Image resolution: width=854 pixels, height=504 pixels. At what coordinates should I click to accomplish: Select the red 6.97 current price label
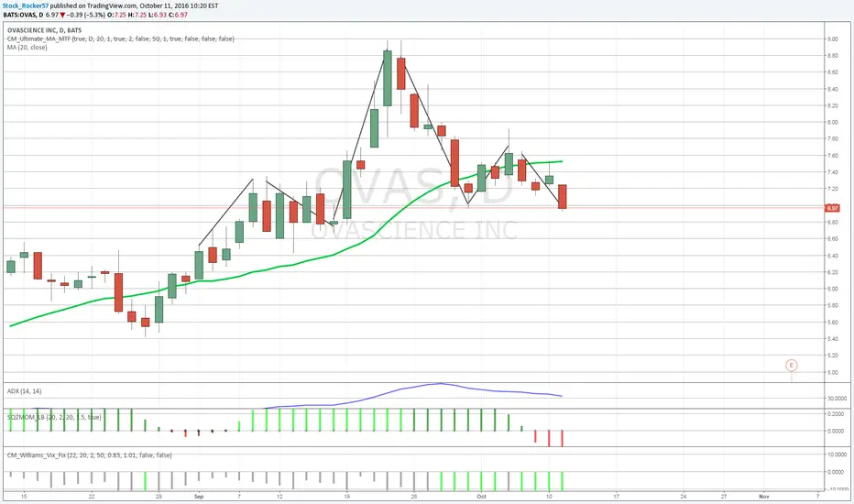[x=832, y=208]
